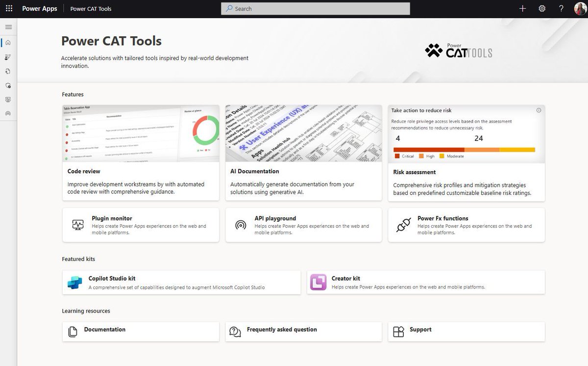588x366 pixels.
Task: Open the Settings gear in the top bar
Action: [x=542, y=8]
